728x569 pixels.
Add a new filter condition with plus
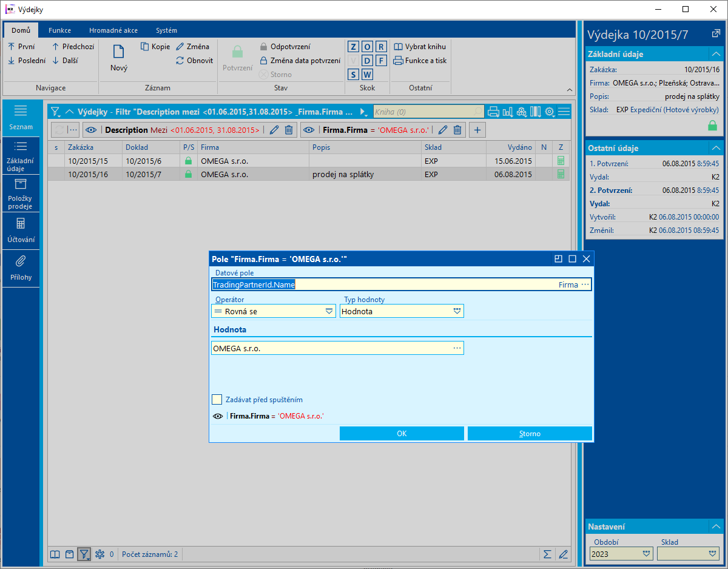(477, 130)
